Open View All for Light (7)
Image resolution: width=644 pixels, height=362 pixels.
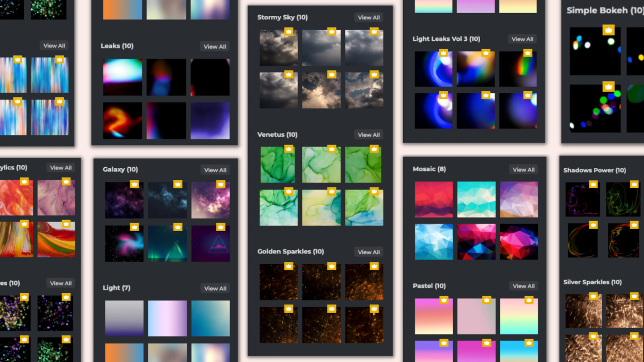(x=215, y=288)
